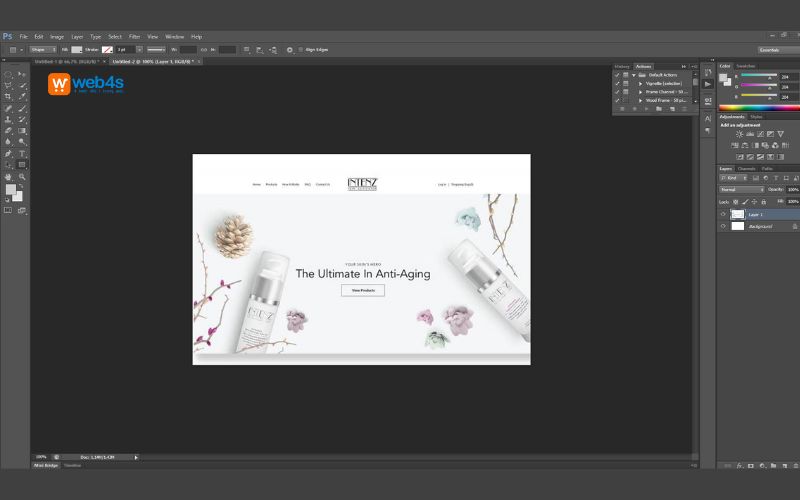Screen dimensions: 800x500
Task: Collapse the Default Actions folder
Action: coord(634,75)
